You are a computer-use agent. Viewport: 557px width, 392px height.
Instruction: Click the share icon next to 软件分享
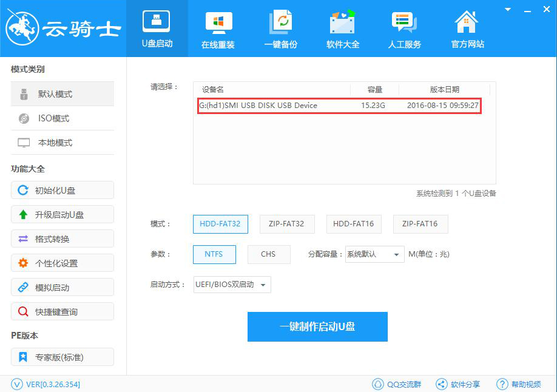(441, 384)
